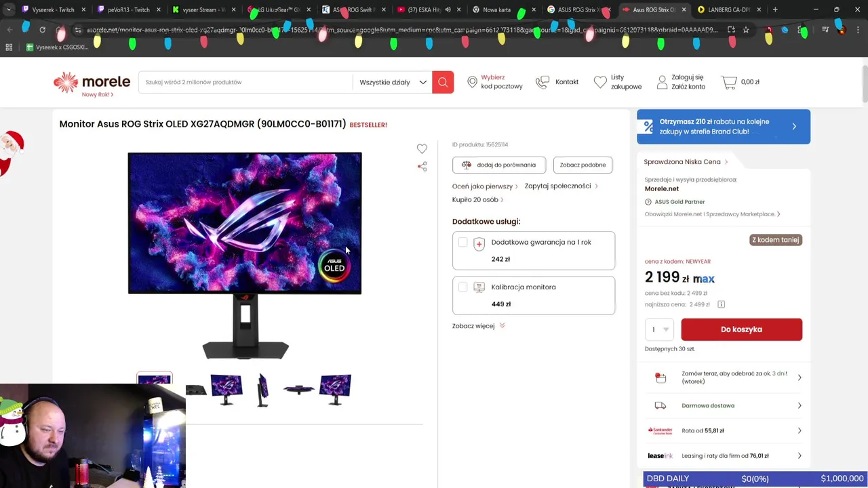This screenshot has height=488, width=868.
Task: Click Oceń jako pierwszy link
Action: 485,186
